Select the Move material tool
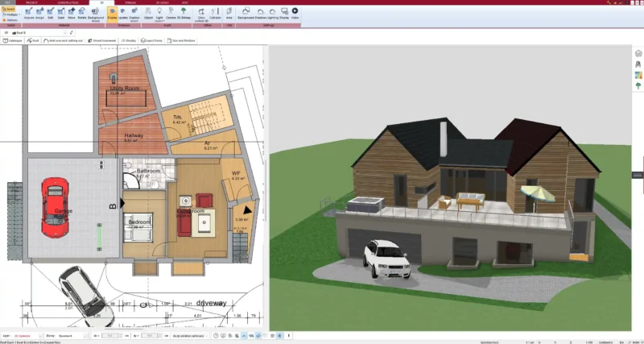 (72, 12)
